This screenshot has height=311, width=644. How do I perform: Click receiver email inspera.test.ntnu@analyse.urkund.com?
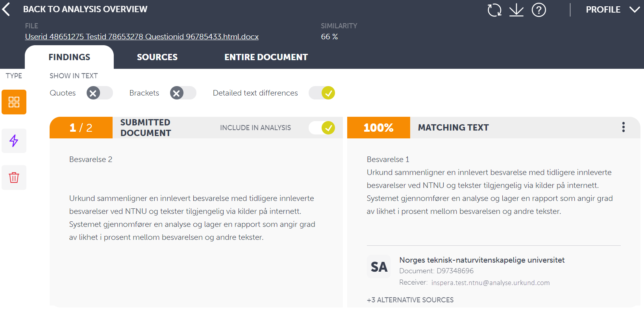pos(490,283)
